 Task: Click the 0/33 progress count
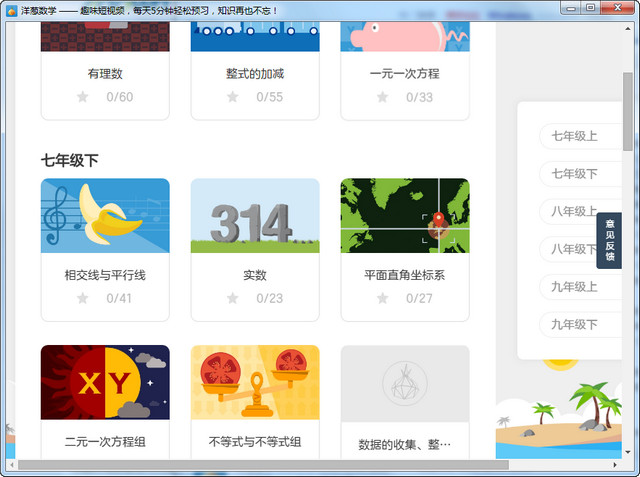click(x=420, y=97)
